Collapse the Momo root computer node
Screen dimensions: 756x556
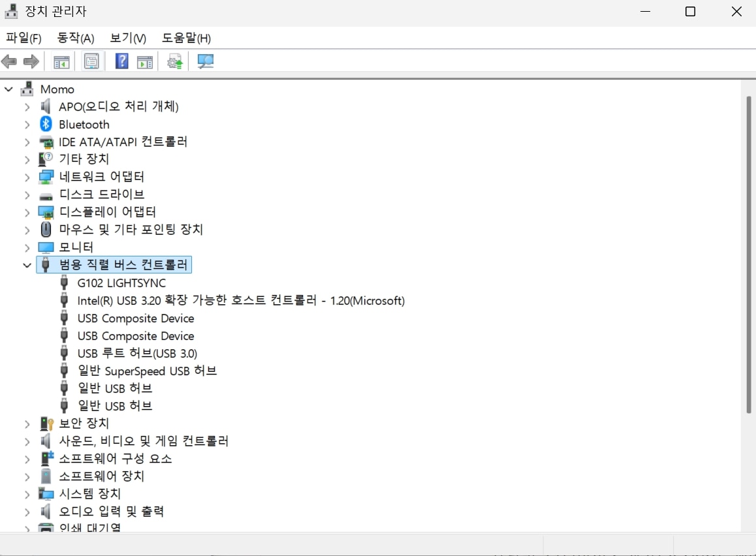tap(8, 89)
